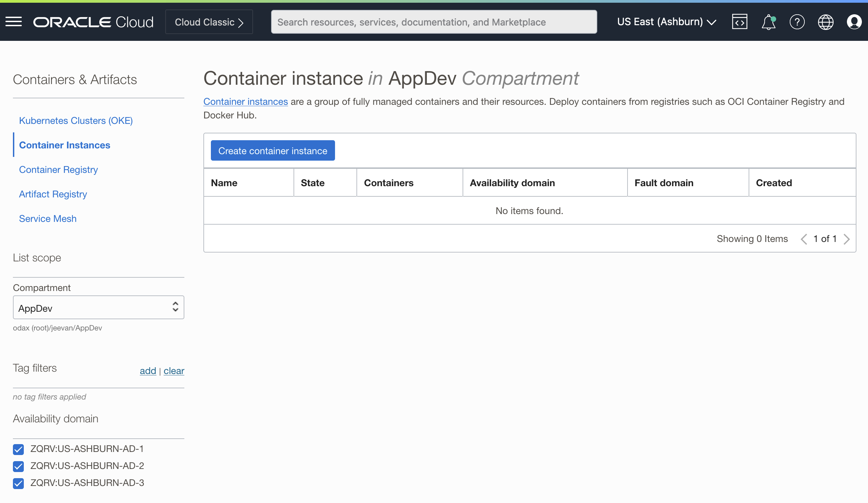Open the US East (Ashburn) region selector
Viewport: 868px width, 503px height.
point(667,21)
